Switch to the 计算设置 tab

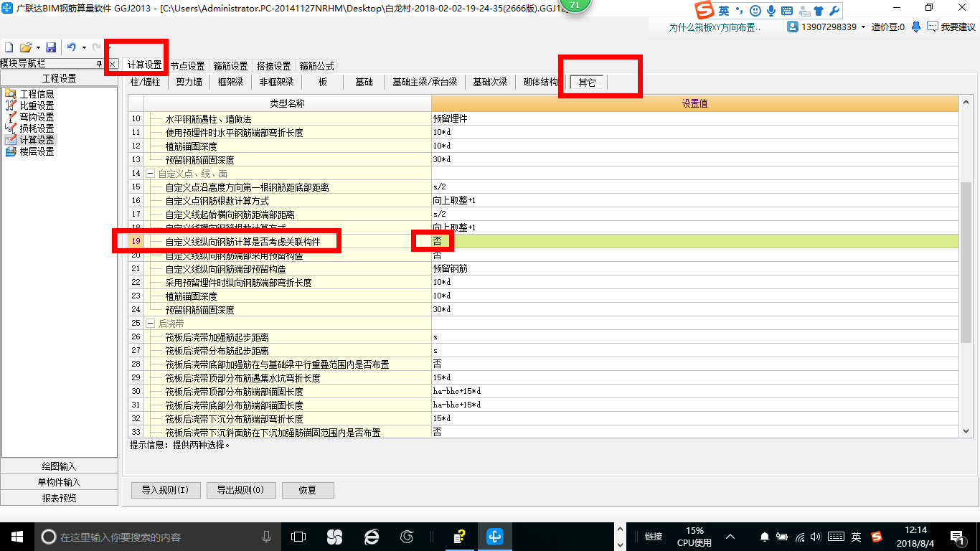(x=144, y=65)
